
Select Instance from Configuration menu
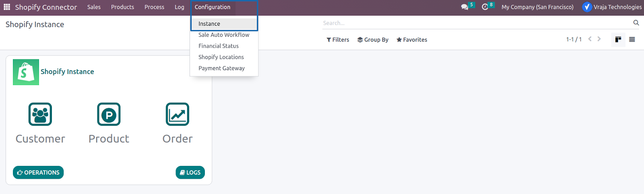click(x=224, y=24)
